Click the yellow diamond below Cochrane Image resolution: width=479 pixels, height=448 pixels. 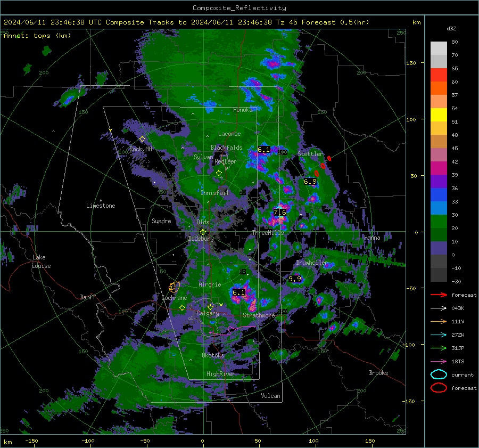point(182,308)
